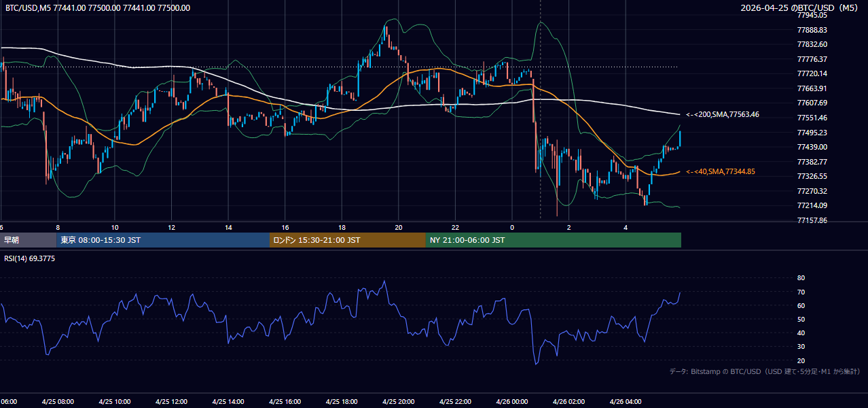Click the RSI(14) 69.3775 indicator label
The image size is (868, 408).
30,258
